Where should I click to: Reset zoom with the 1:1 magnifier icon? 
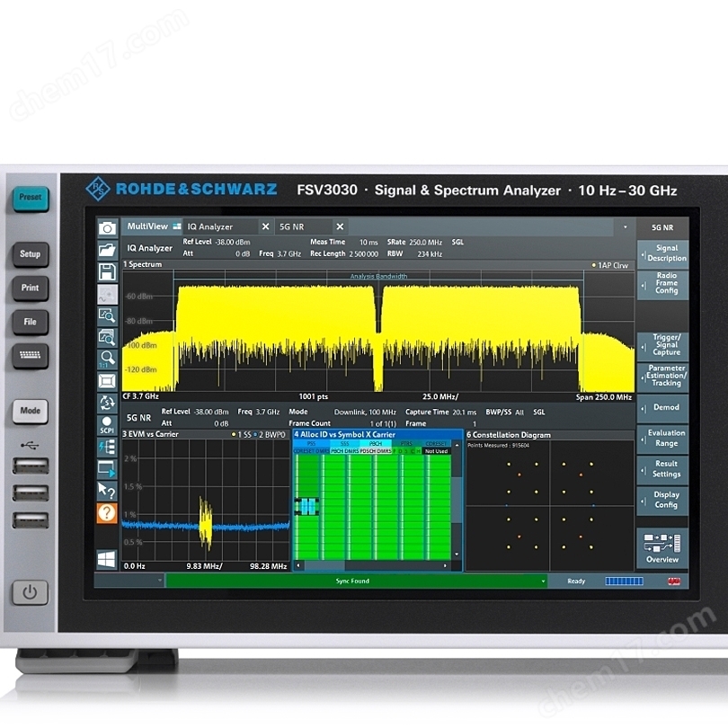[107, 359]
